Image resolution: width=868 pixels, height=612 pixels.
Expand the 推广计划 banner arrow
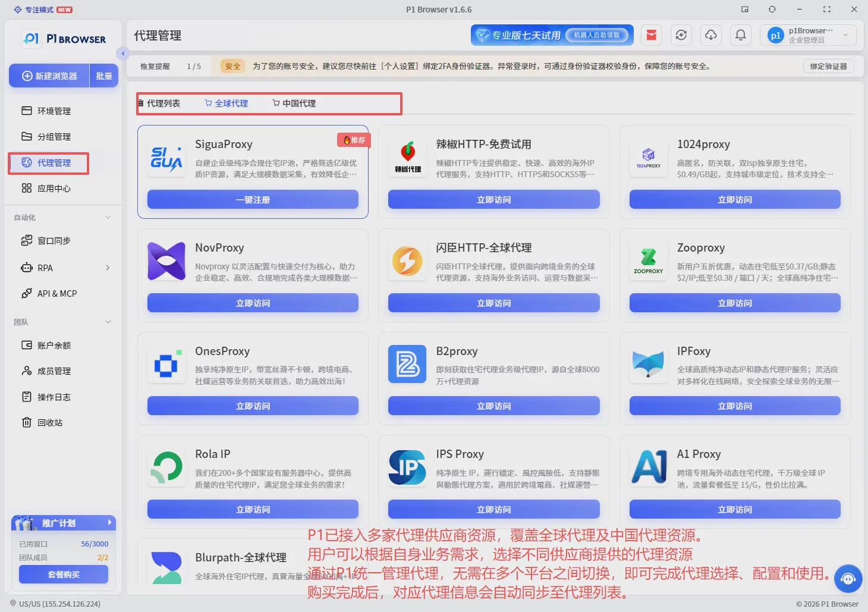click(109, 523)
